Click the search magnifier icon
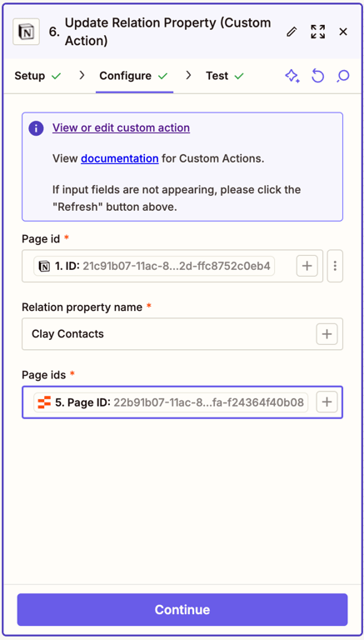This screenshot has width=364, height=640. point(343,77)
